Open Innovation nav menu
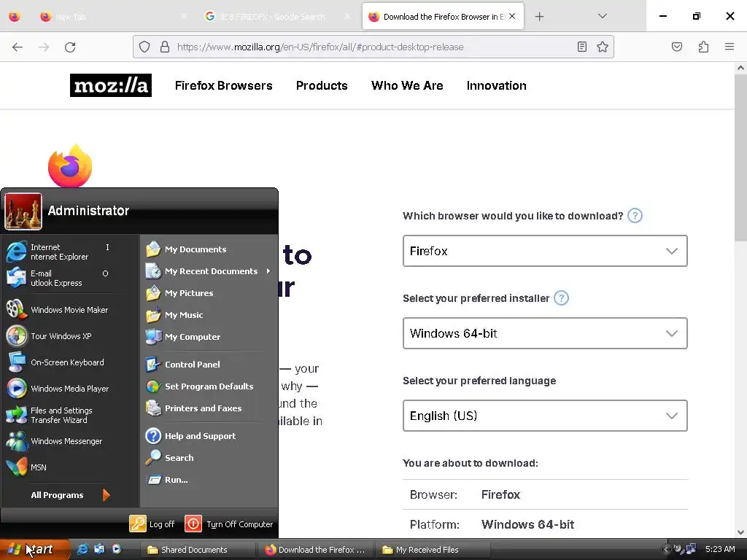This screenshot has height=560, width=747. click(496, 86)
